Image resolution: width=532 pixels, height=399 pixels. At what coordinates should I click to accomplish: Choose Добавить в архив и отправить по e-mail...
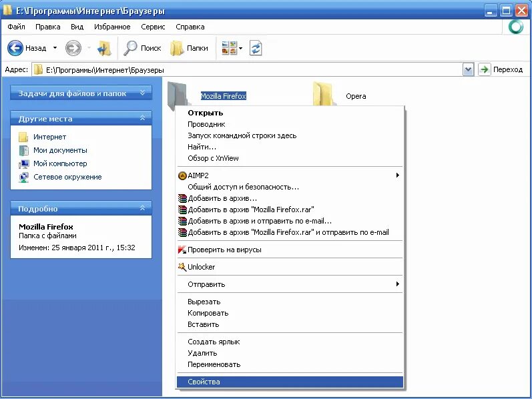(x=290, y=221)
